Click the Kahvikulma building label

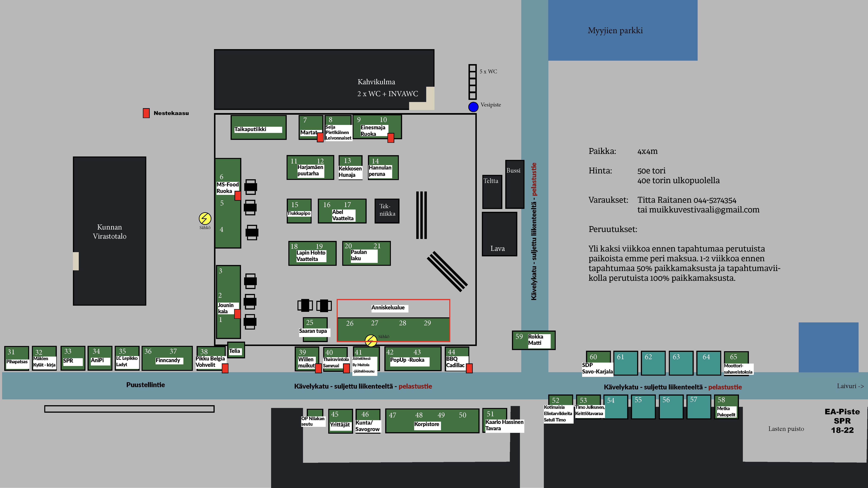[x=376, y=82]
